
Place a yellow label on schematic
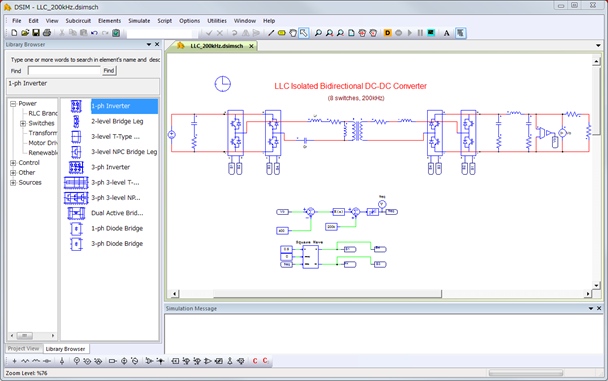pyautogui.click(x=282, y=33)
